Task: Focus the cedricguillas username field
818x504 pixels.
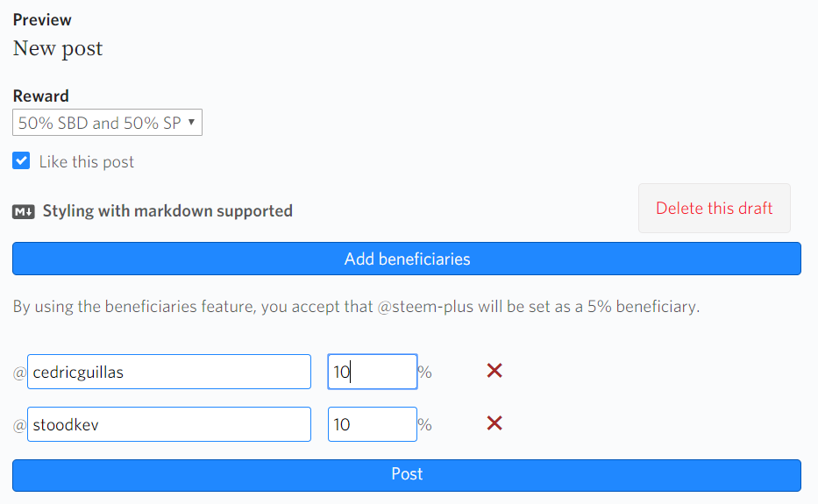Action: pos(169,372)
